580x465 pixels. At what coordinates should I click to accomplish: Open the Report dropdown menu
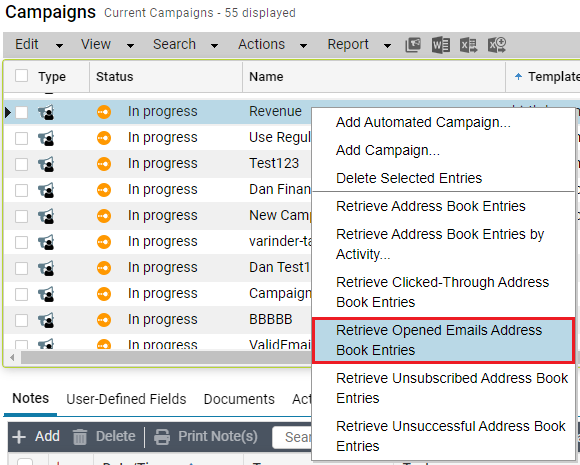pyautogui.click(x=359, y=45)
